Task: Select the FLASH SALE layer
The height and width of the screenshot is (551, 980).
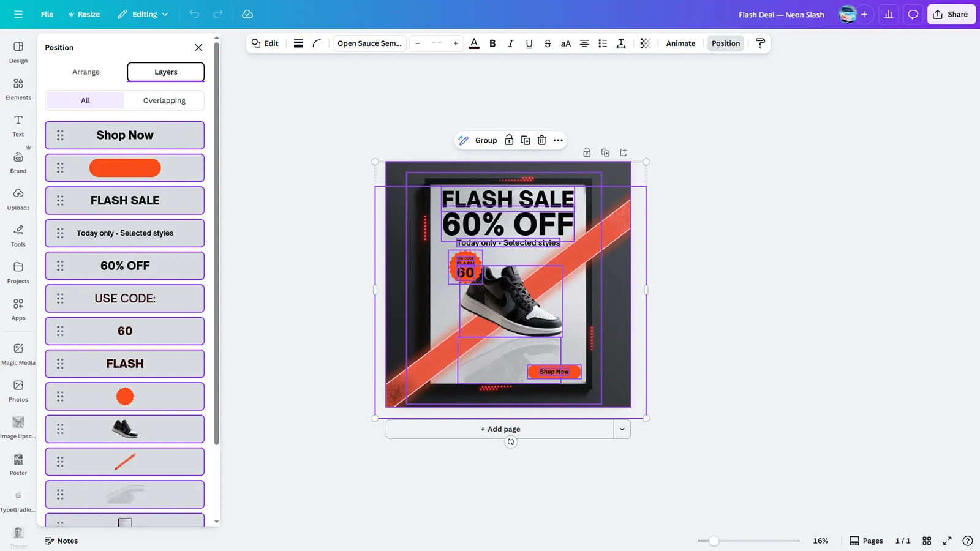Action: coord(125,201)
